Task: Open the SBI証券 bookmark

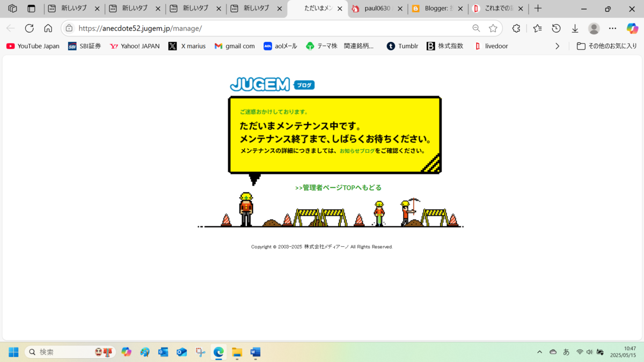Action: [x=84, y=46]
